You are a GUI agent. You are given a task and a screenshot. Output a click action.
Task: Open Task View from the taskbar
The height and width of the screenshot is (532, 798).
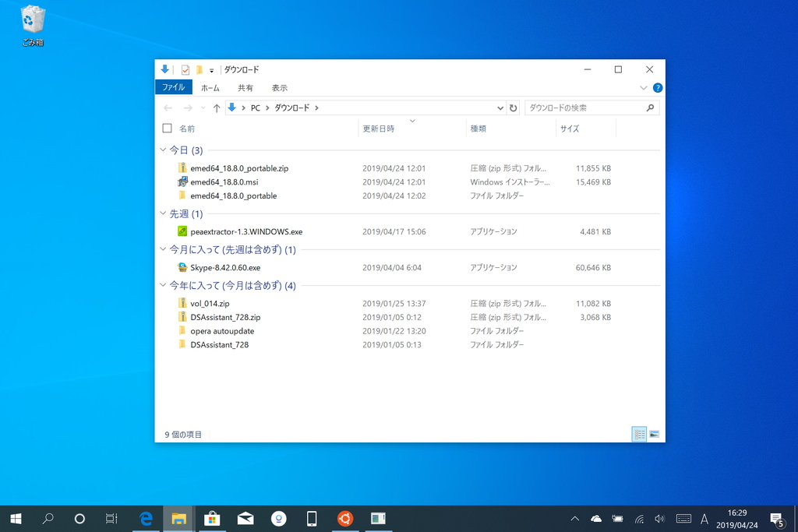point(111,518)
